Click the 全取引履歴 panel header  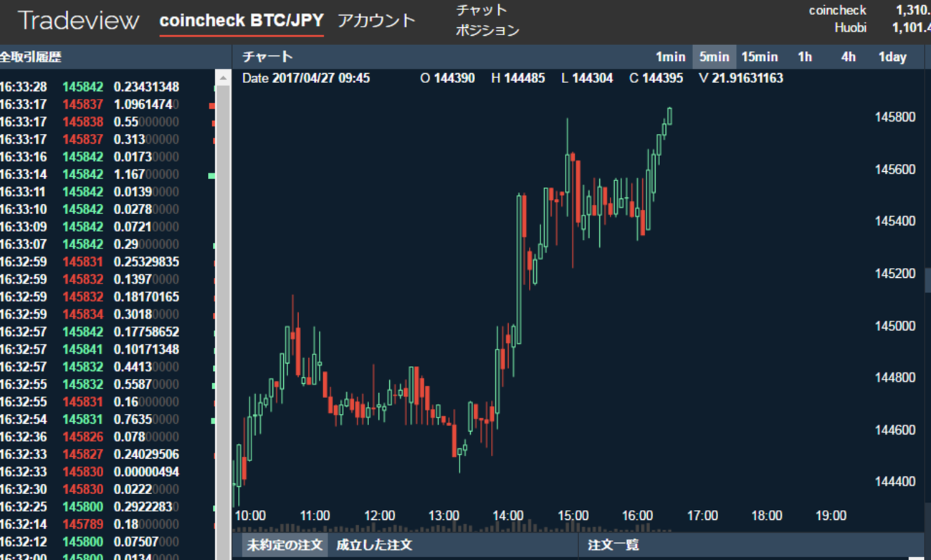click(32, 57)
